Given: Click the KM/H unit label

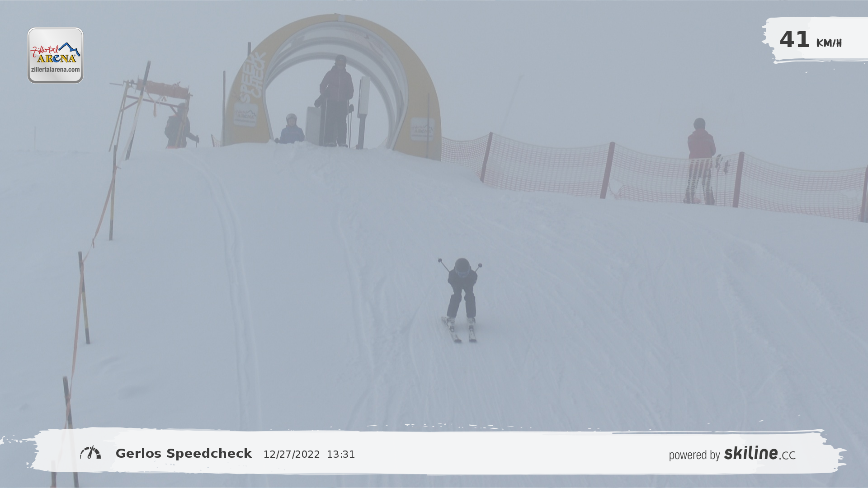Looking at the screenshot, I should (x=829, y=43).
